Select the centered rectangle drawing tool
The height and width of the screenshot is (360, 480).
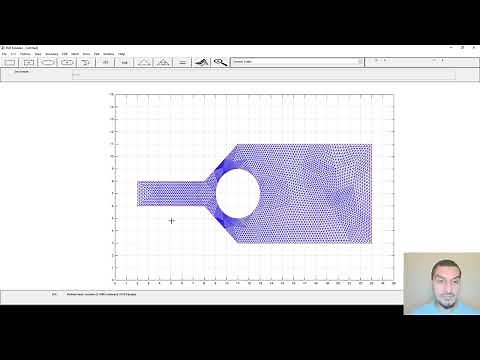point(29,62)
